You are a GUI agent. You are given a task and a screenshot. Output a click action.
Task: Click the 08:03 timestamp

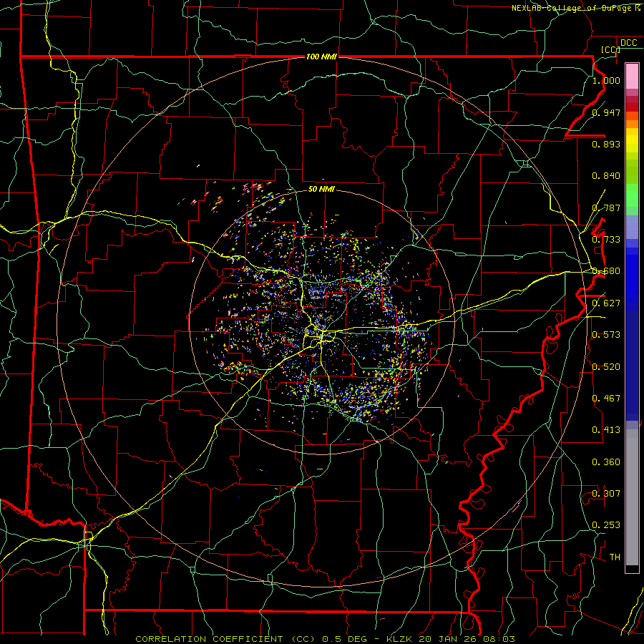point(498,639)
